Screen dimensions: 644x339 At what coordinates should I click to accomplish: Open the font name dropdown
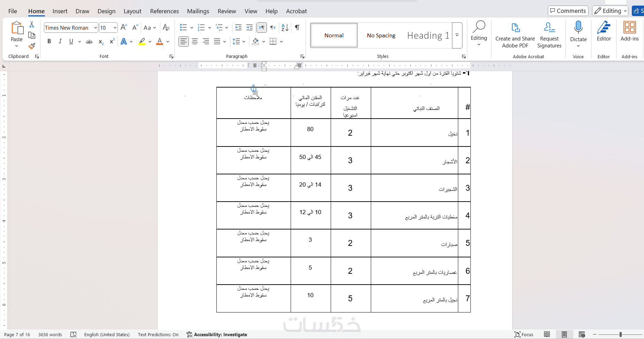95,28
